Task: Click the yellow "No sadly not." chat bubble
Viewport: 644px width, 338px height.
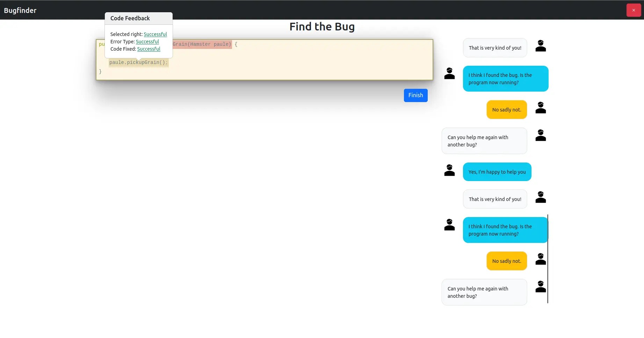Action: click(507, 109)
